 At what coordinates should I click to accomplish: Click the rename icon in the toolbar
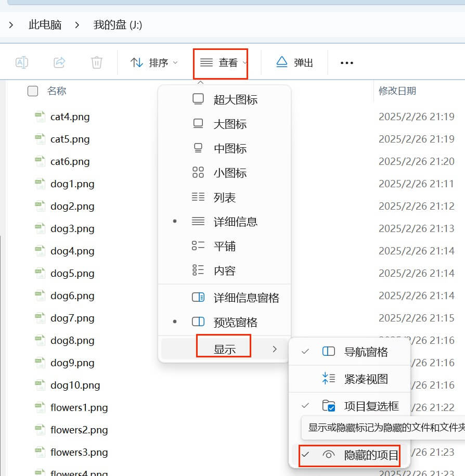point(21,62)
